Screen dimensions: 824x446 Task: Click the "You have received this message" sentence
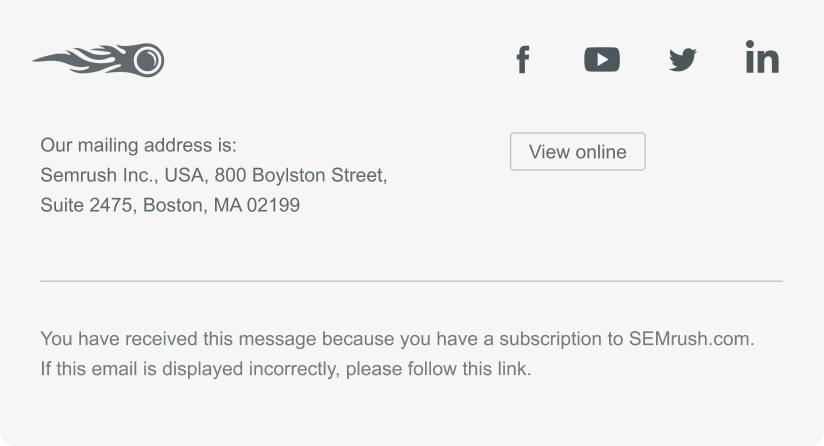(397, 339)
